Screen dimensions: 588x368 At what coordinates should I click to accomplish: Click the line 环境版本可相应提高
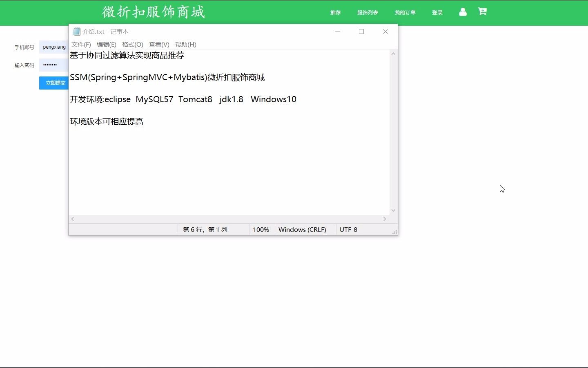[x=107, y=121]
